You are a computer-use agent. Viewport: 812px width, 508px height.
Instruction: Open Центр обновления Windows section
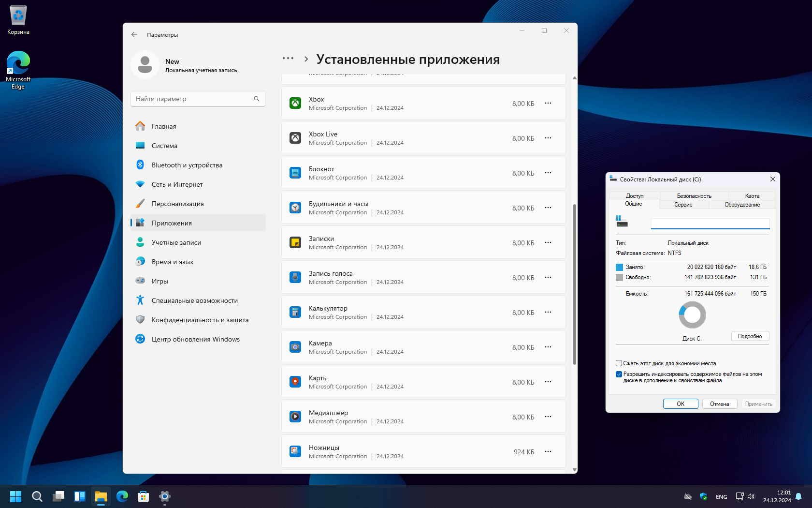[195, 339]
